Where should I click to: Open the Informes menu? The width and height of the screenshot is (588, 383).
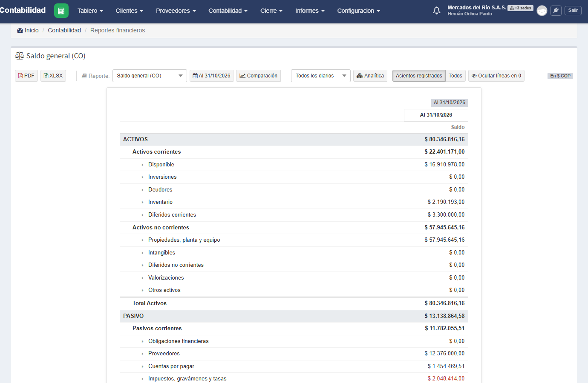[x=310, y=11]
